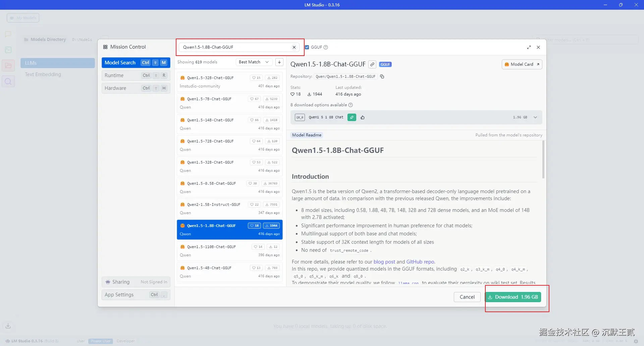Click the 1.96 GB file size text

(520, 117)
